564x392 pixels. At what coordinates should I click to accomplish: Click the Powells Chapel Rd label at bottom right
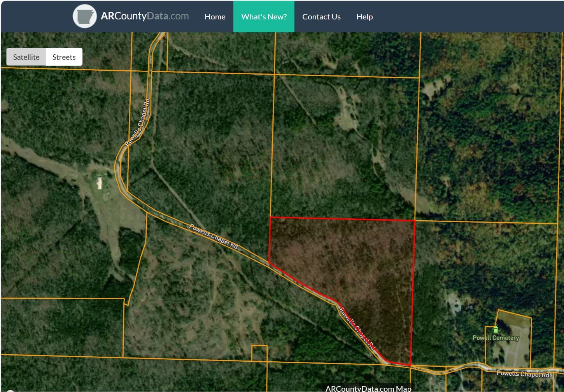522,374
